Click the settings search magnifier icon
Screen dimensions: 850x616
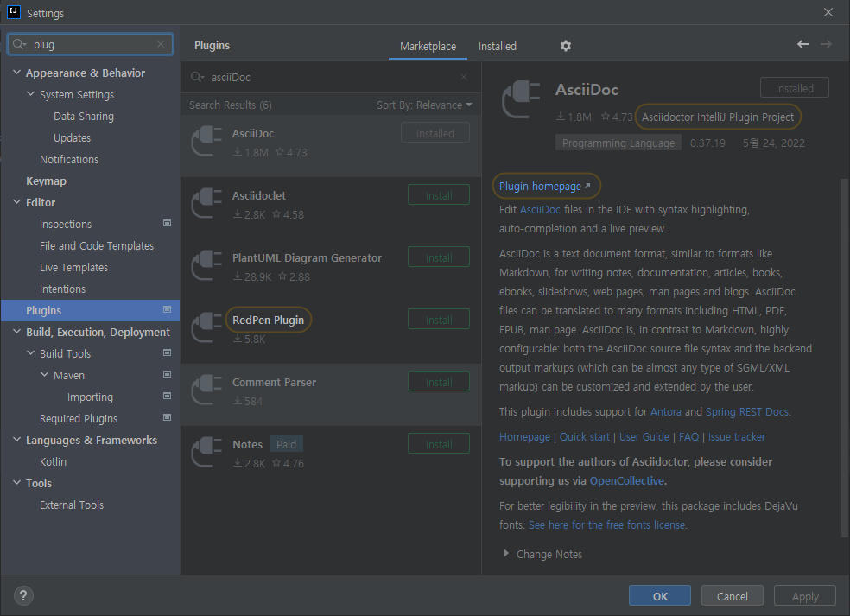pos(19,44)
